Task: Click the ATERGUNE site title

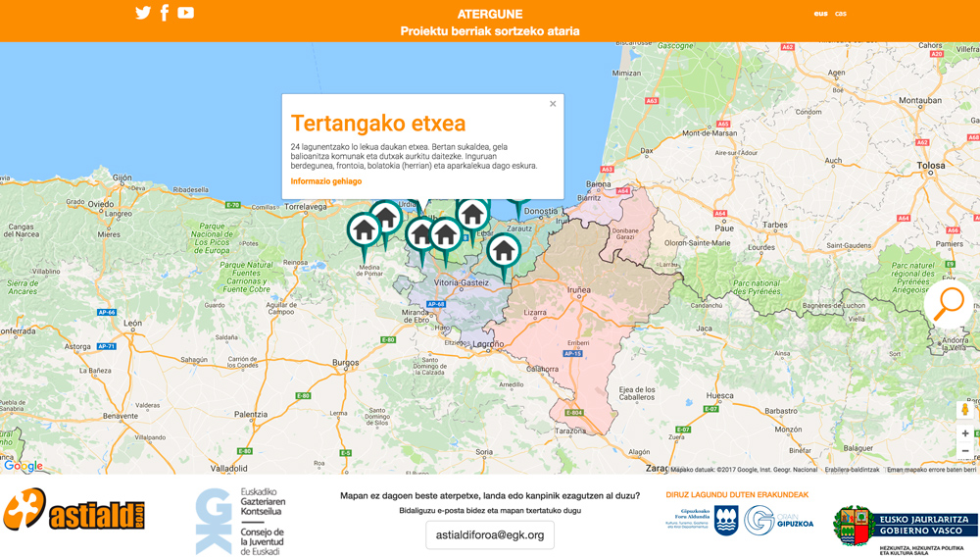Action: [490, 14]
